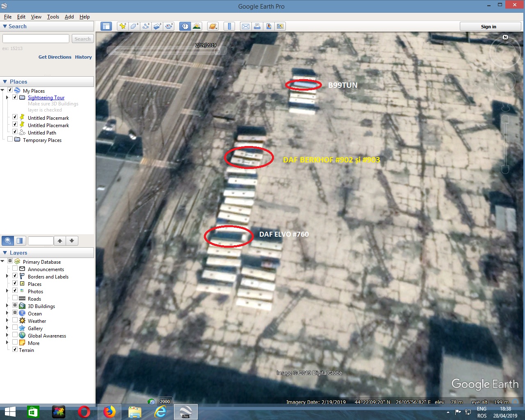Add a polygon using the toolbar icon
The height and width of the screenshot is (420, 525).
134,26
